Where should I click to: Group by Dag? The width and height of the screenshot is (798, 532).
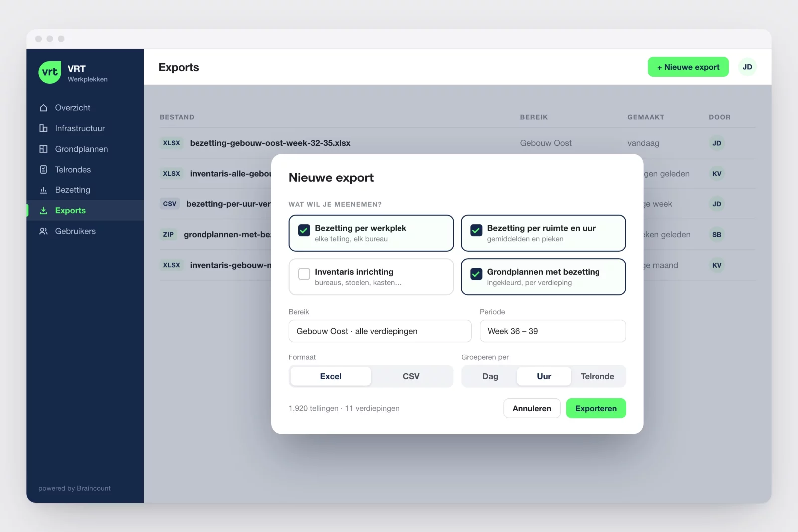point(490,376)
